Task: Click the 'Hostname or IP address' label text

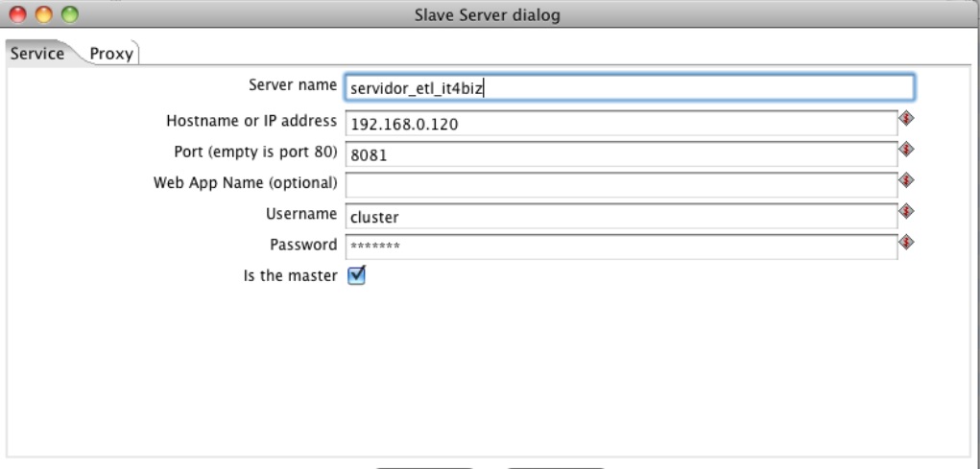Action: pyautogui.click(x=251, y=121)
